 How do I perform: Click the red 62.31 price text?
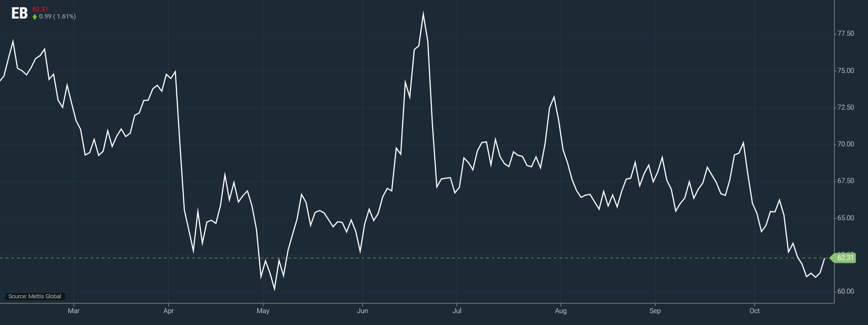(40, 9)
